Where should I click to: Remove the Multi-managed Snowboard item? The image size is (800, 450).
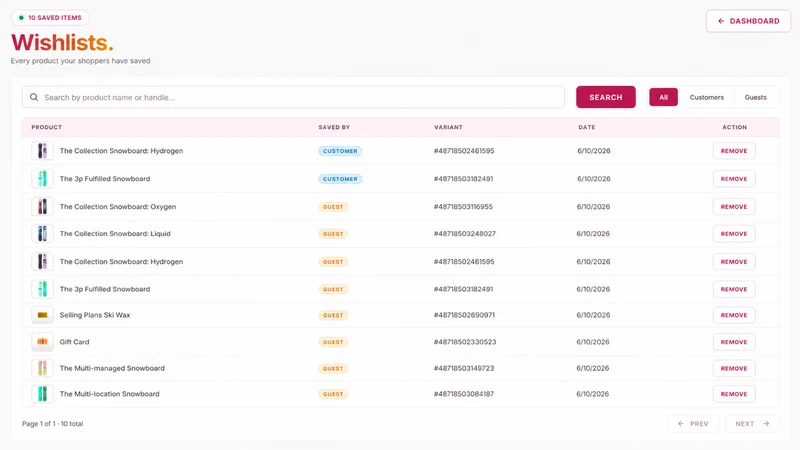pos(734,368)
